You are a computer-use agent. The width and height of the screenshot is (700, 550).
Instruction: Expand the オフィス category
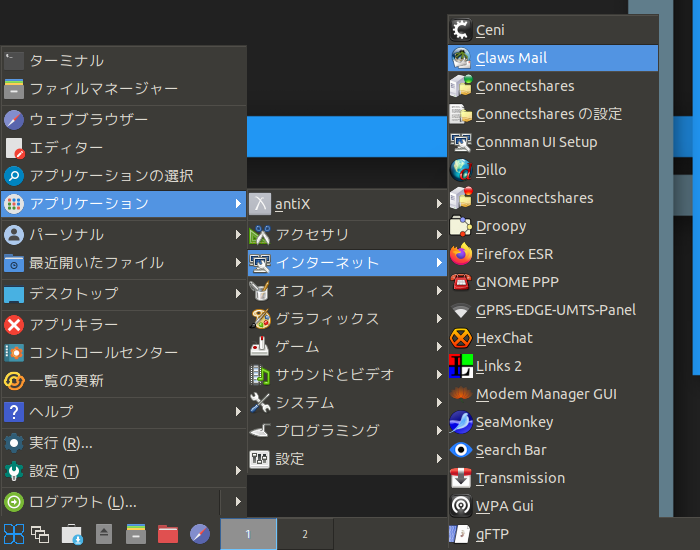347,291
